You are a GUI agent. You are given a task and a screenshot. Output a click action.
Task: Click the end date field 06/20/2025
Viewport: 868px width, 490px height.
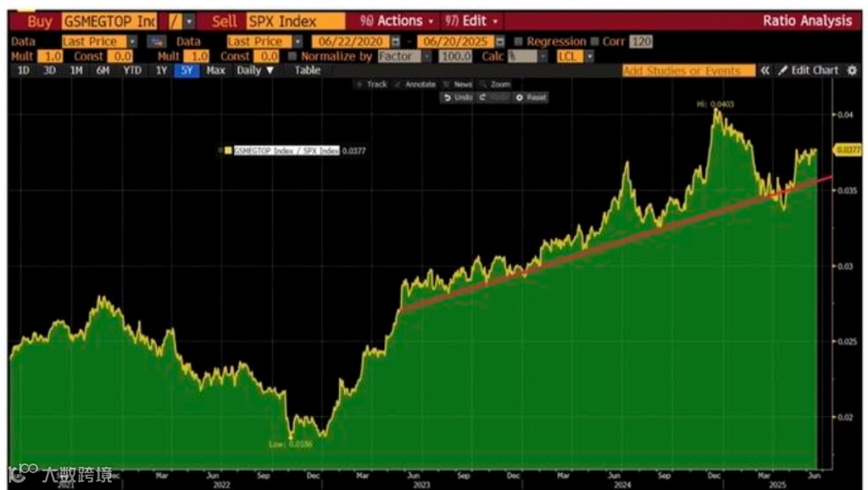pyautogui.click(x=456, y=42)
